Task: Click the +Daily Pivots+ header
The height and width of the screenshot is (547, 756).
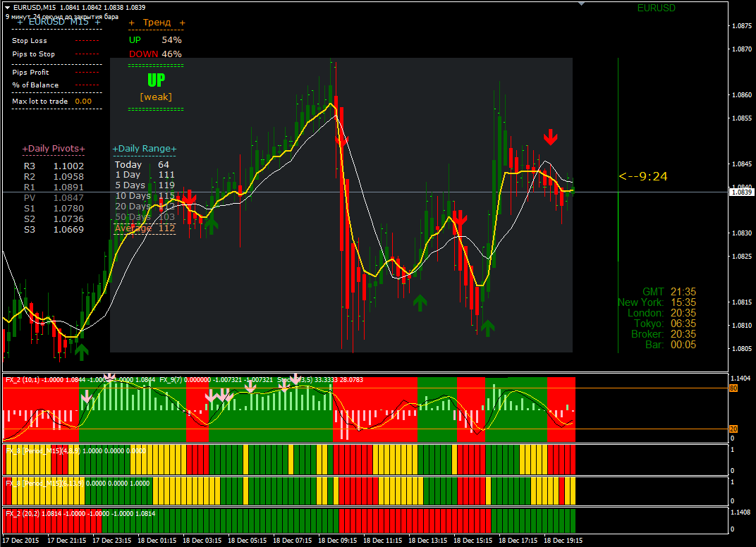Action: [54, 149]
